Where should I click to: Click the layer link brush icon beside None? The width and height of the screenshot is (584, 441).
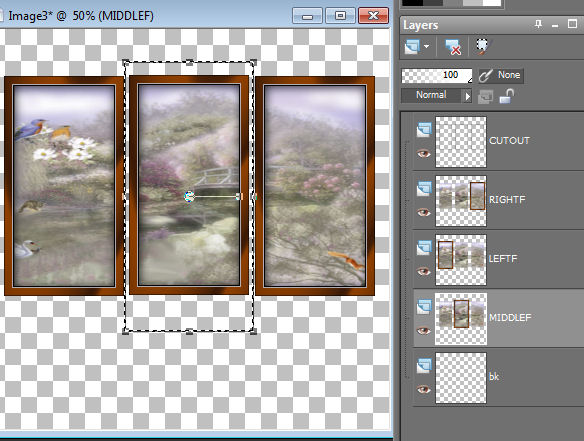(486, 76)
